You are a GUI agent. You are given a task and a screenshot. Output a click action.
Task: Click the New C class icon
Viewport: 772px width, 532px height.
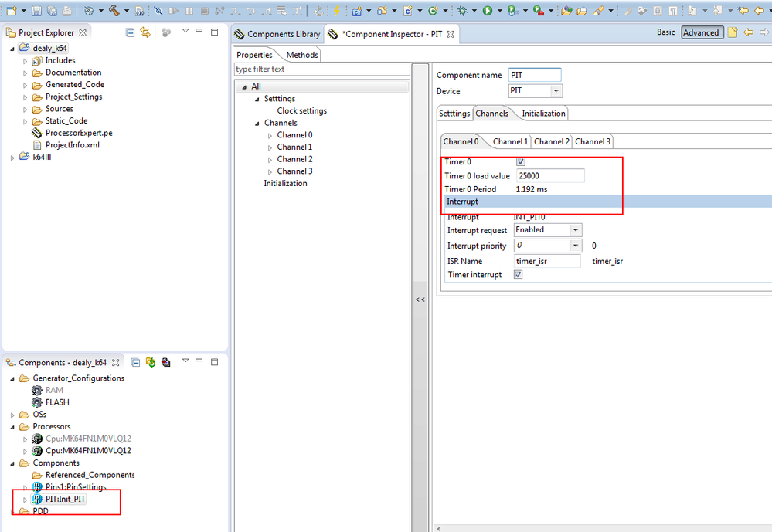coord(433,10)
